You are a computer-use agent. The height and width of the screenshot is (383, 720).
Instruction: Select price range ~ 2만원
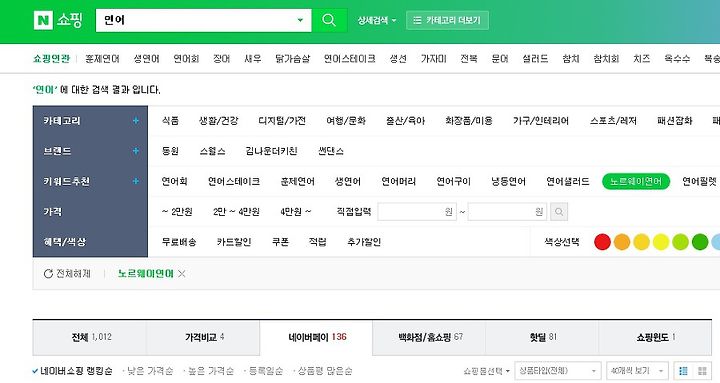(177, 212)
